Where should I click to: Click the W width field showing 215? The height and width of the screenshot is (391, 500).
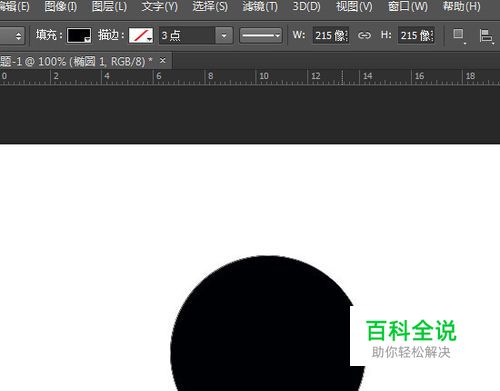331,35
